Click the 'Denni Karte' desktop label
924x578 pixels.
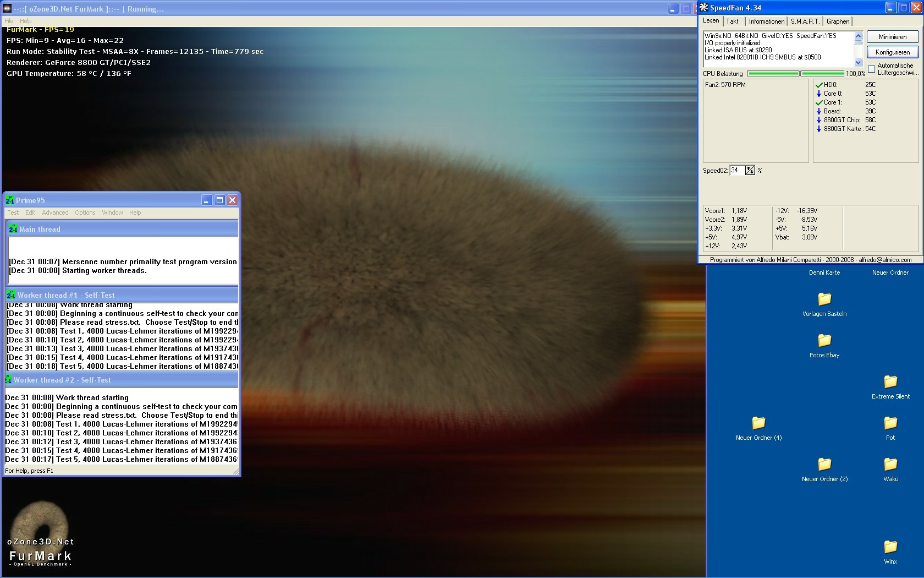point(824,272)
